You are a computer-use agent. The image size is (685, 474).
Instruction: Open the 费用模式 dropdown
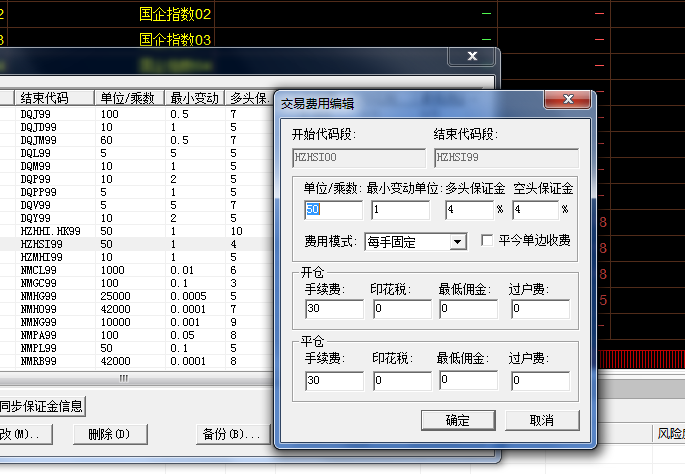[x=457, y=241]
